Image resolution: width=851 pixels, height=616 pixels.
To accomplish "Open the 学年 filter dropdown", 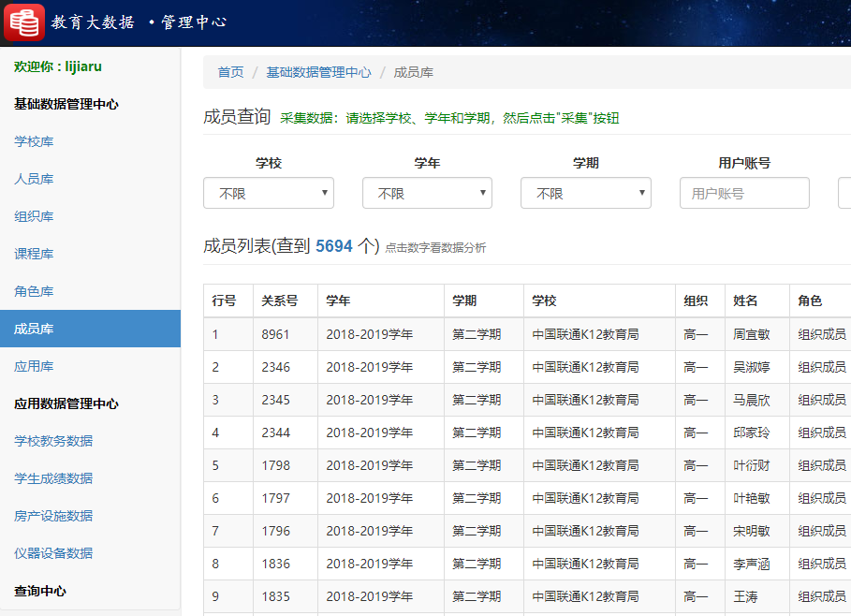I will pos(427,193).
